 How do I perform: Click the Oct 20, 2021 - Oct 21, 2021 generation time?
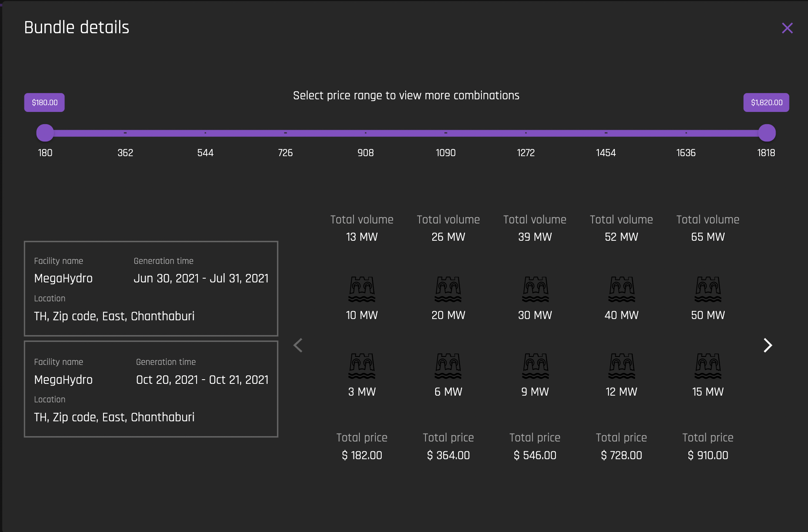[x=202, y=380]
